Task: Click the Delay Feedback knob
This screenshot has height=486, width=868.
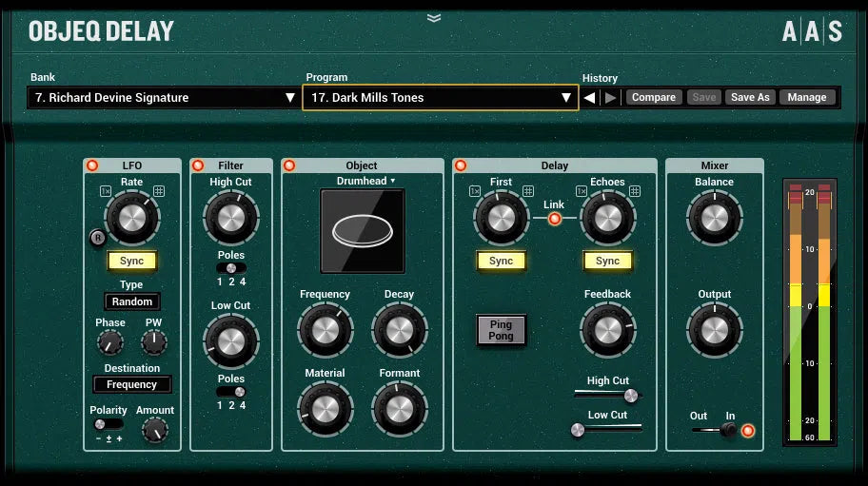Action: [x=607, y=331]
